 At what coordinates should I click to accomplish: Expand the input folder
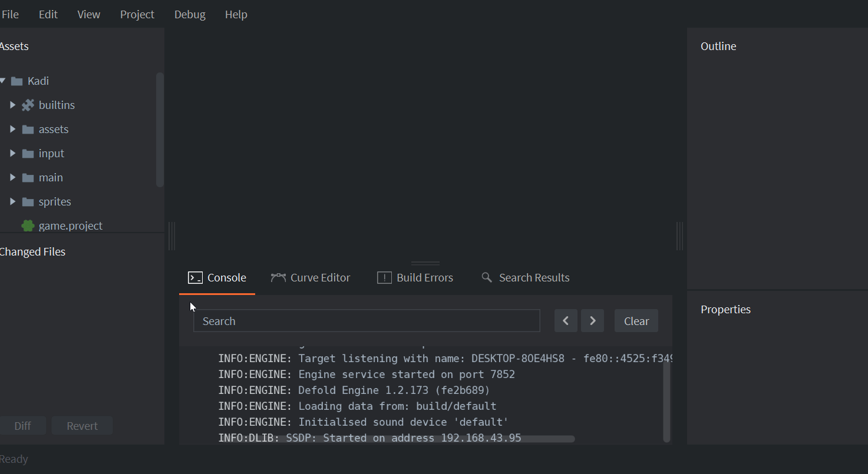coord(12,153)
